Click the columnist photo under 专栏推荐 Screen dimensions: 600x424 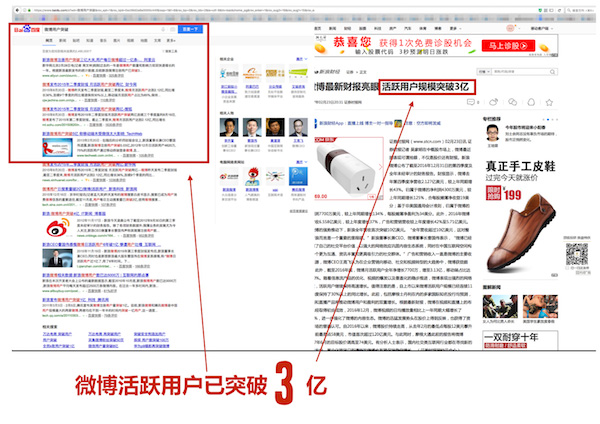pyautogui.click(x=493, y=134)
